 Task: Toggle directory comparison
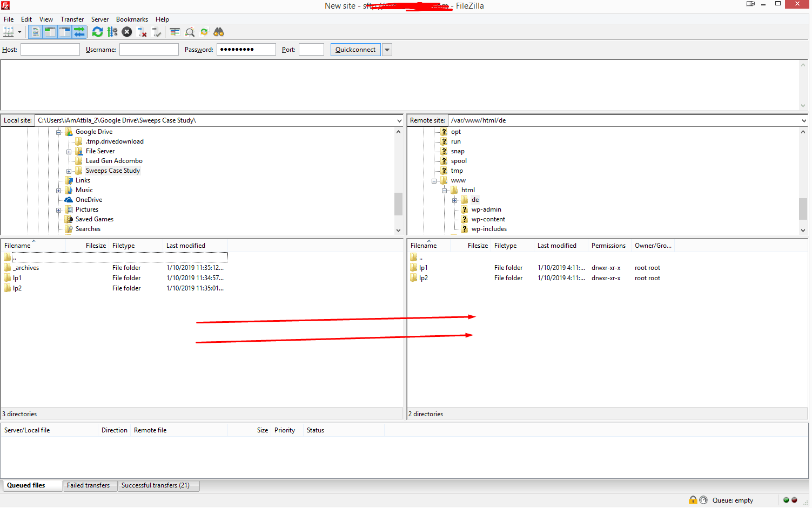pos(190,32)
